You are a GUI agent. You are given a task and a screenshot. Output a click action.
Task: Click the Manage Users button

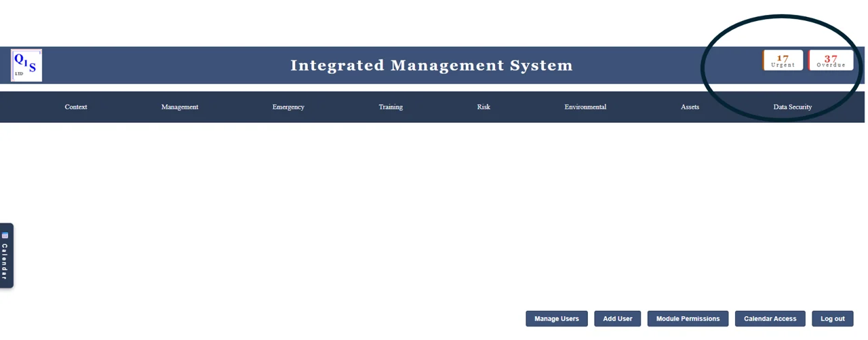click(x=557, y=319)
